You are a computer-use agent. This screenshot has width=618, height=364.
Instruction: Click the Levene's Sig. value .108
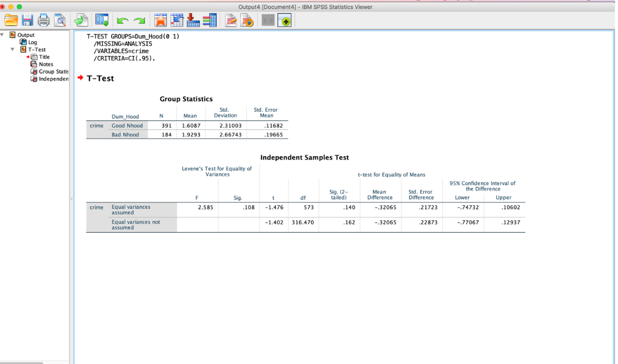tap(248, 207)
